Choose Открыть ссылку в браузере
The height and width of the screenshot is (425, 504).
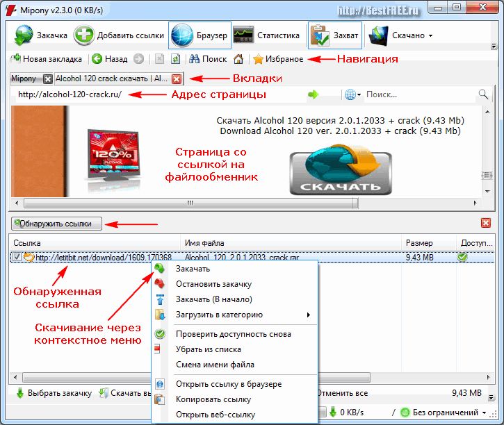[235, 384]
